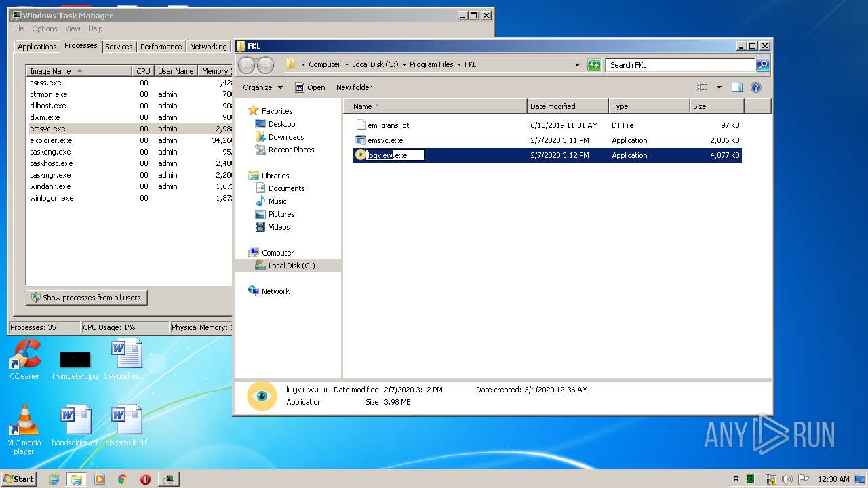This screenshot has height=488, width=868.
Task: Click the green Refresh button beside address bar
Action: click(594, 65)
